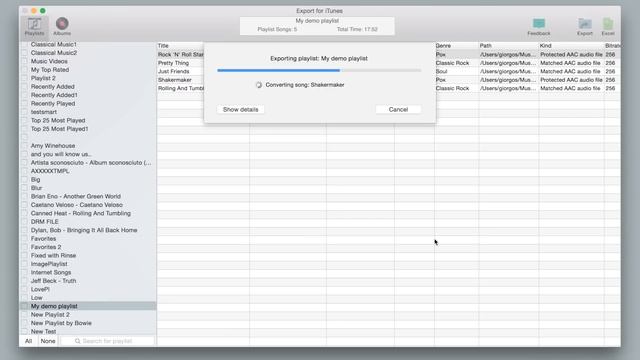This screenshot has height=360, width=640.
Task: Select the Playlist 2 playlist
Action: pyautogui.click(x=43, y=78)
